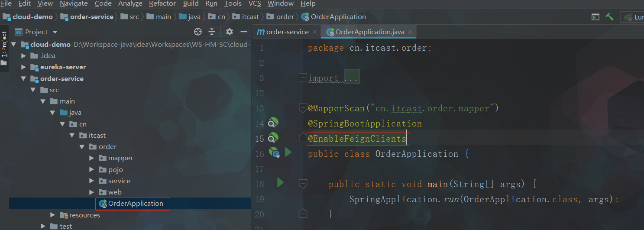644x230 pixels.
Task: Open the run configuration dropdown
Action: click(632, 17)
